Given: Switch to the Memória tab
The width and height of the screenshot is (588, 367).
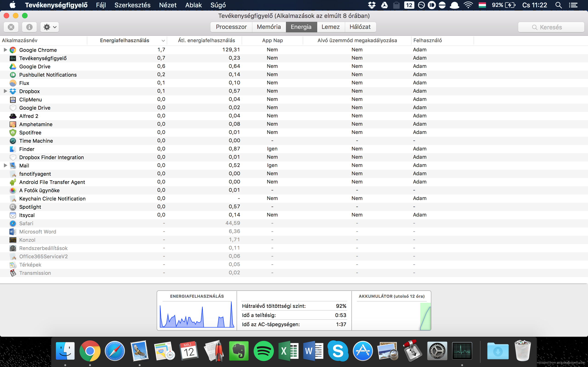Looking at the screenshot, I should [x=269, y=27].
